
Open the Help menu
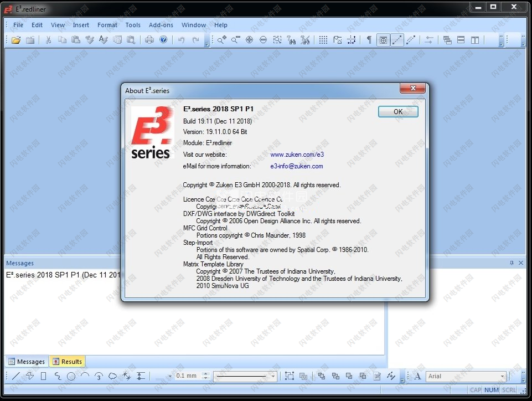[220, 25]
